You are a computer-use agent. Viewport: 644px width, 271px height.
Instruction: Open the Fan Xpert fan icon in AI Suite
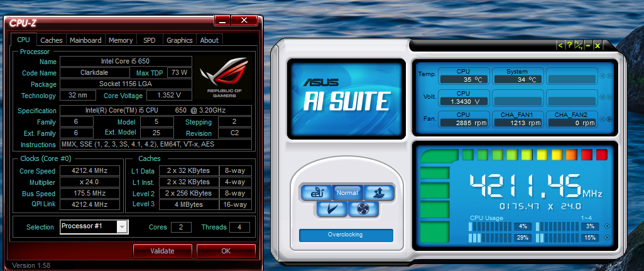[364, 209]
